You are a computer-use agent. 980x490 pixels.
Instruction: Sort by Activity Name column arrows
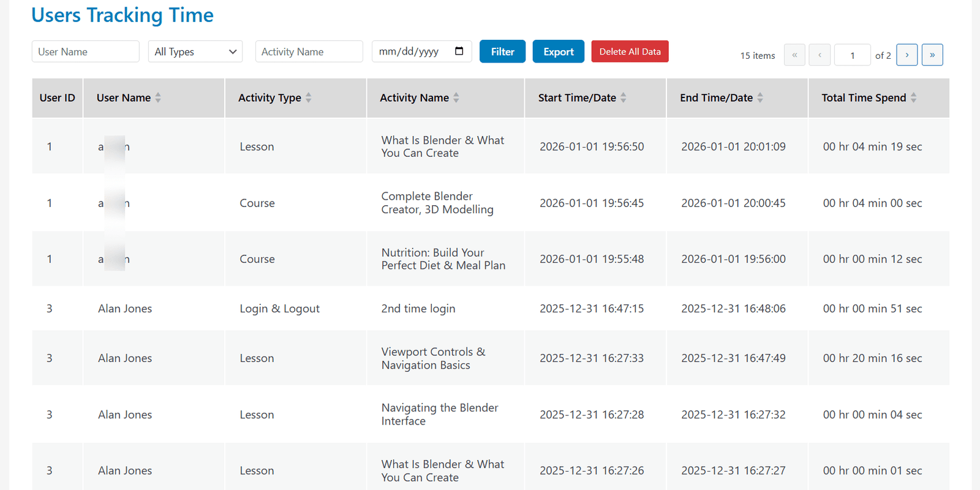[456, 97]
